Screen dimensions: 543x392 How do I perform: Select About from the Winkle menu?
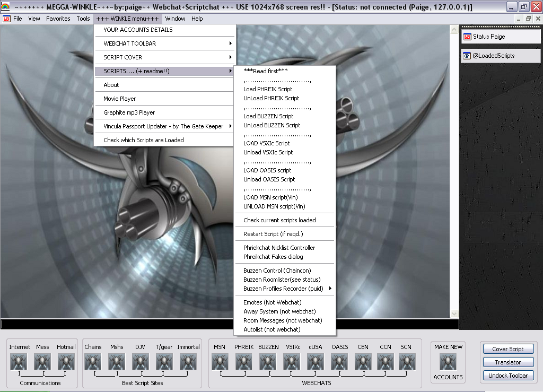165,85
